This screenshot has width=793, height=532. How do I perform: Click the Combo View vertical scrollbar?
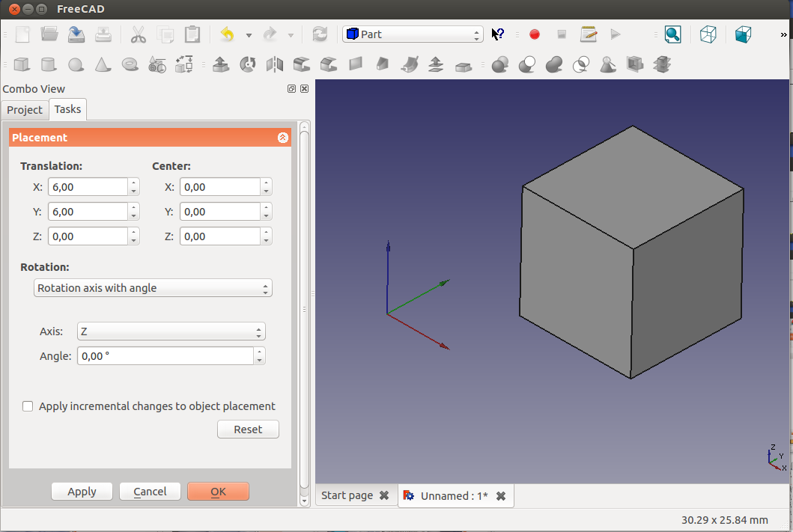pos(304,310)
